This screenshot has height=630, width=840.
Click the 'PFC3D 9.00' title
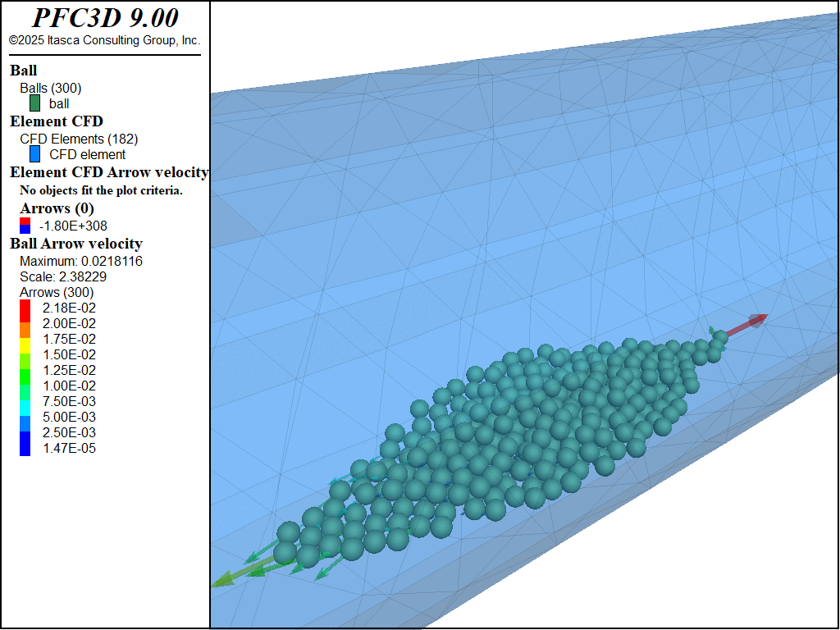pyautogui.click(x=105, y=18)
